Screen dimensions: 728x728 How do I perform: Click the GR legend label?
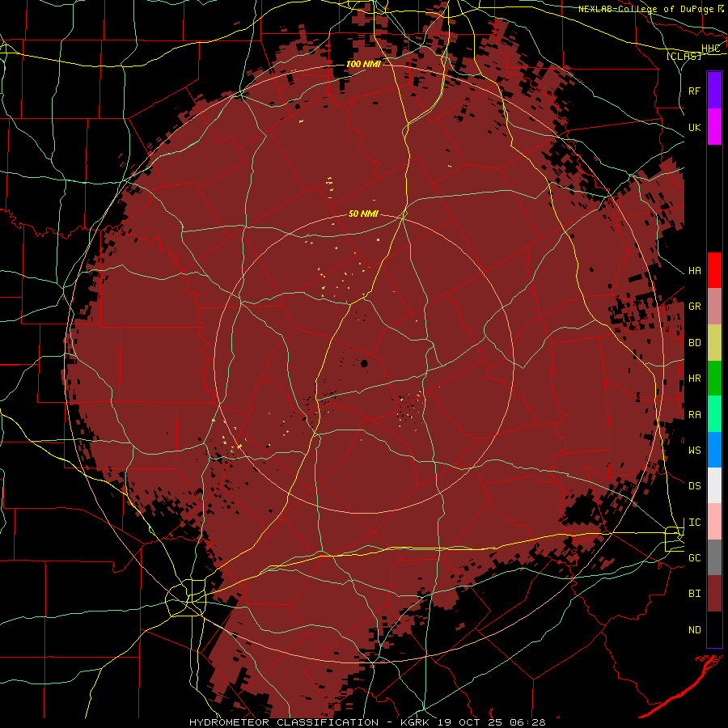point(694,307)
